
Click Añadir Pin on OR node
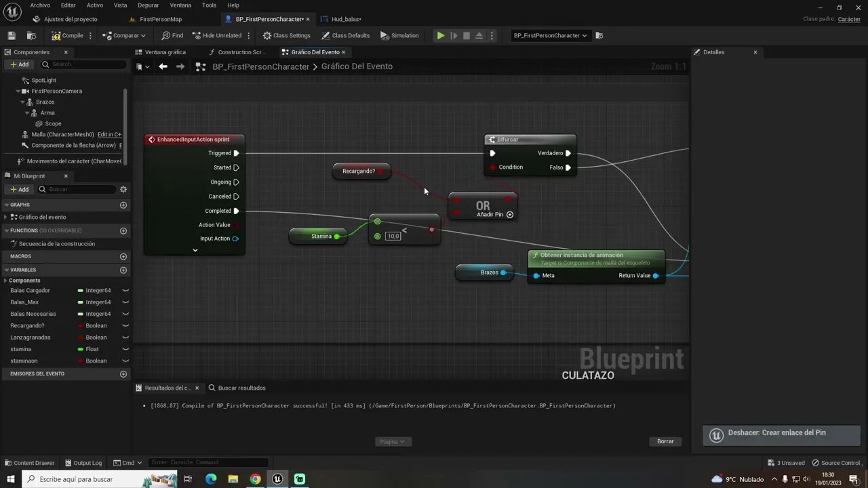(x=495, y=214)
